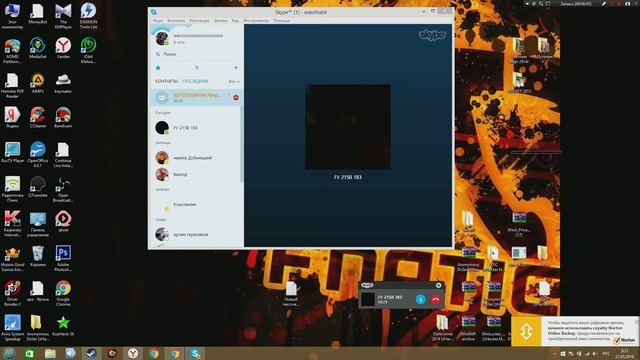Click the Norton Online Backup notification

coord(575,331)
